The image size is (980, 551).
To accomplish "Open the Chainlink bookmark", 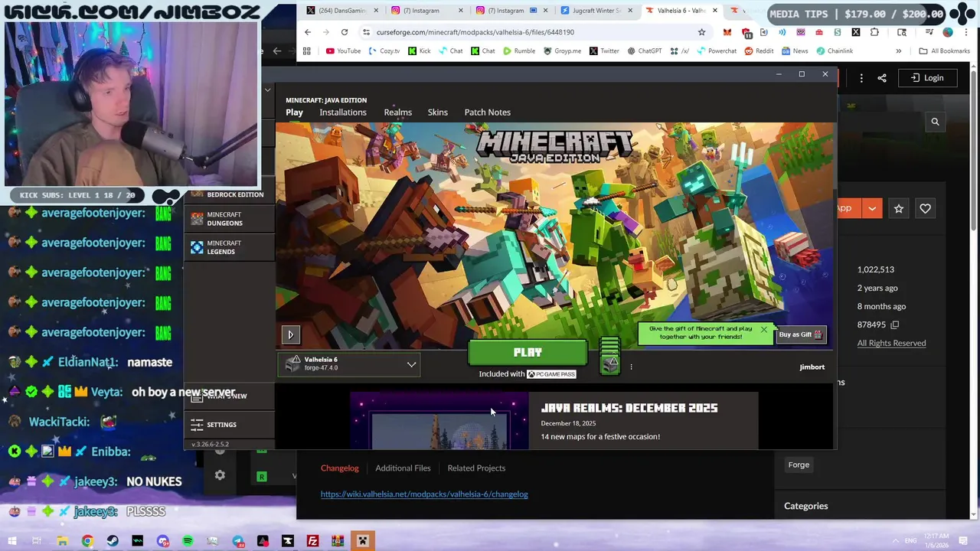I will [x=835, y=51].
